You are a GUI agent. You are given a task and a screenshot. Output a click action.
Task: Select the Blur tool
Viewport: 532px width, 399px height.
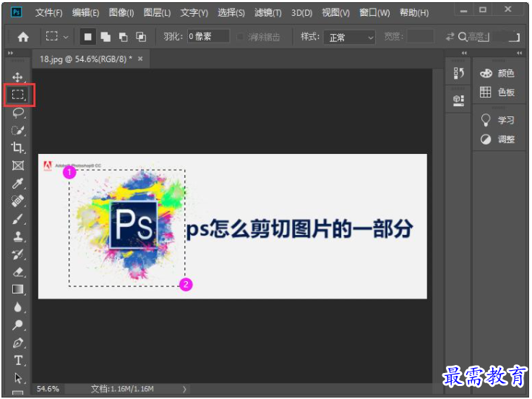pos(18,307)
